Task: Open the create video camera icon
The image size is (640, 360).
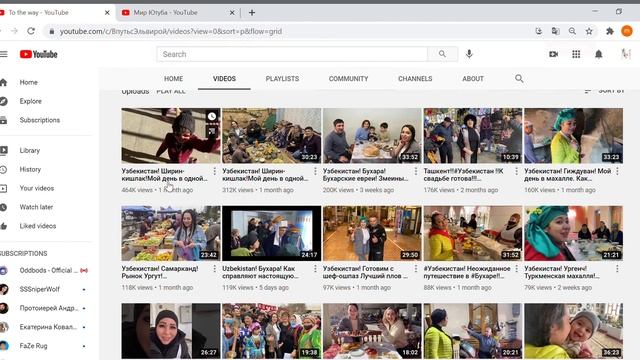Action: click(553, 54)
